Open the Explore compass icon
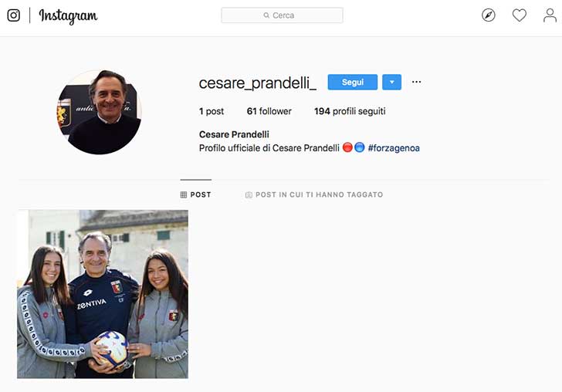This screenshot has height=392, width=562. [488, 15]
